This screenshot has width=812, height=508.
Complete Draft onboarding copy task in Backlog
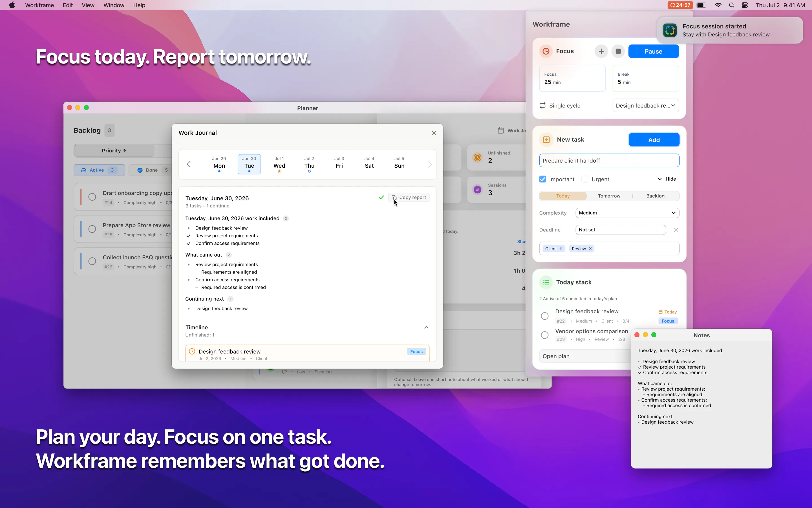(92, 197)
